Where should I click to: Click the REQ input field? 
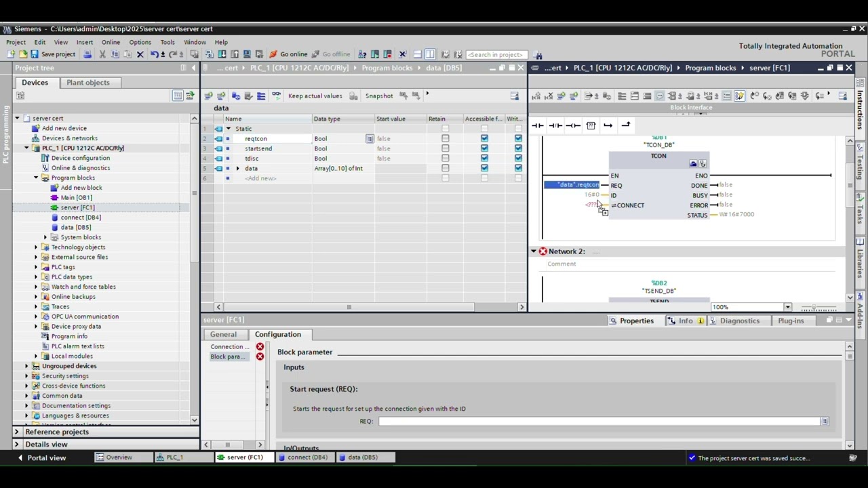pyautogui.click(x=599, y=422)
